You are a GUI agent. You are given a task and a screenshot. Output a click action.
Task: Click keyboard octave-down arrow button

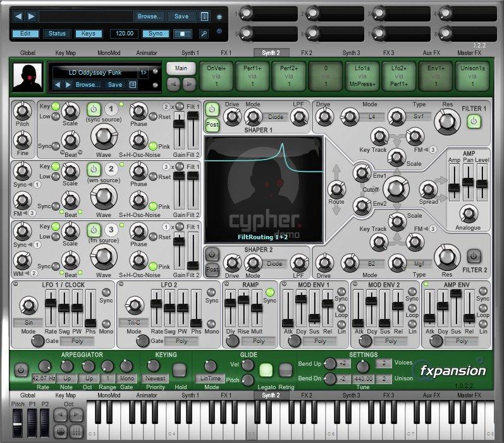pyautogui.click(x=61, y=415)
